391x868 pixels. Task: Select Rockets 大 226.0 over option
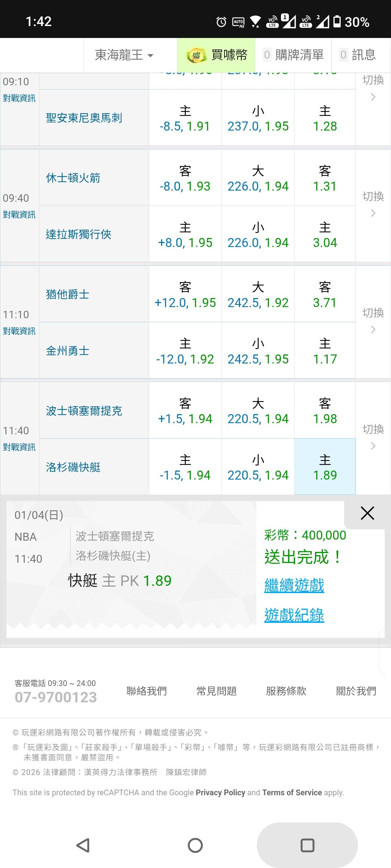pyautogui.click(x=258, y=178)
